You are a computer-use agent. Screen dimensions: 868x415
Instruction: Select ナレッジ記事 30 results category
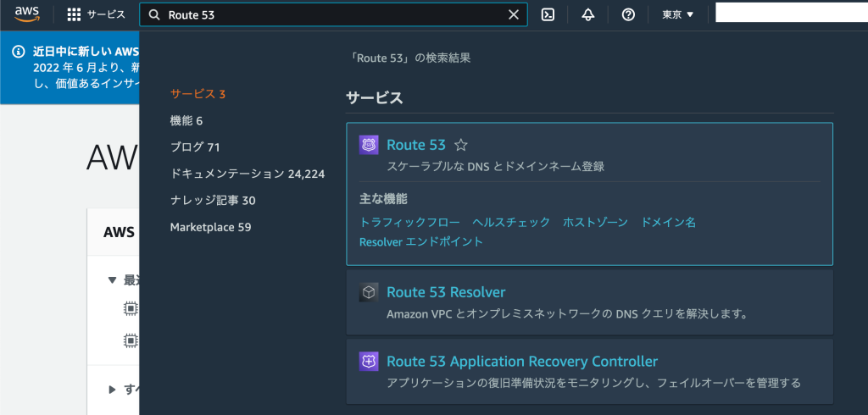coord(213,201)
